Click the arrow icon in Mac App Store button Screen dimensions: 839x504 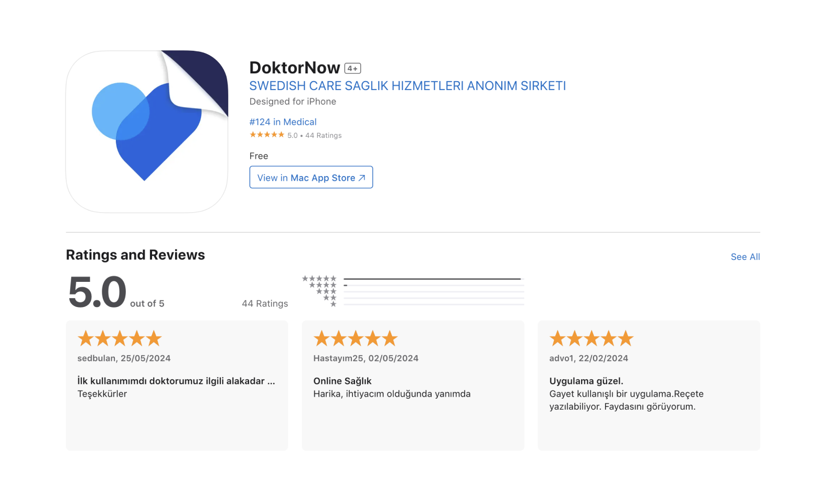(362, 178)
